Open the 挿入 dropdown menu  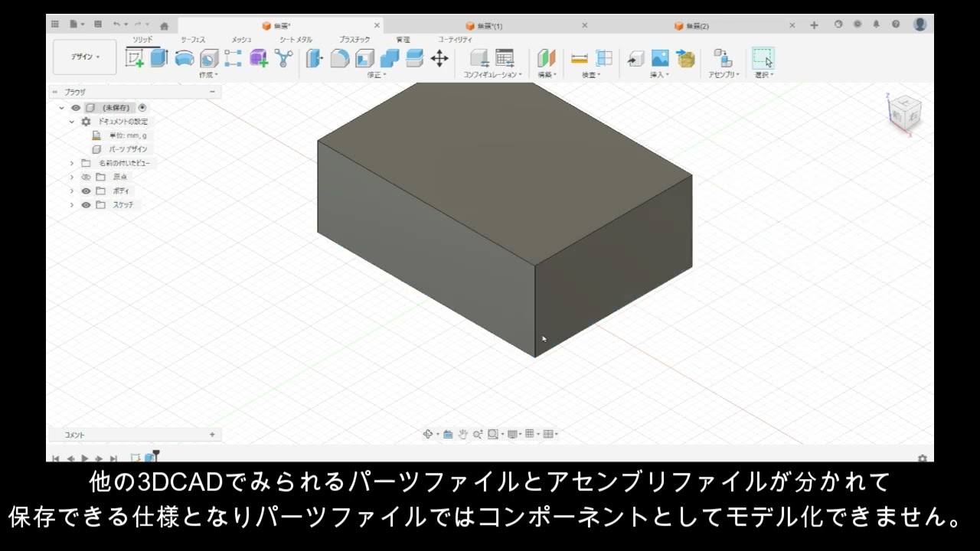coord(659,75)
